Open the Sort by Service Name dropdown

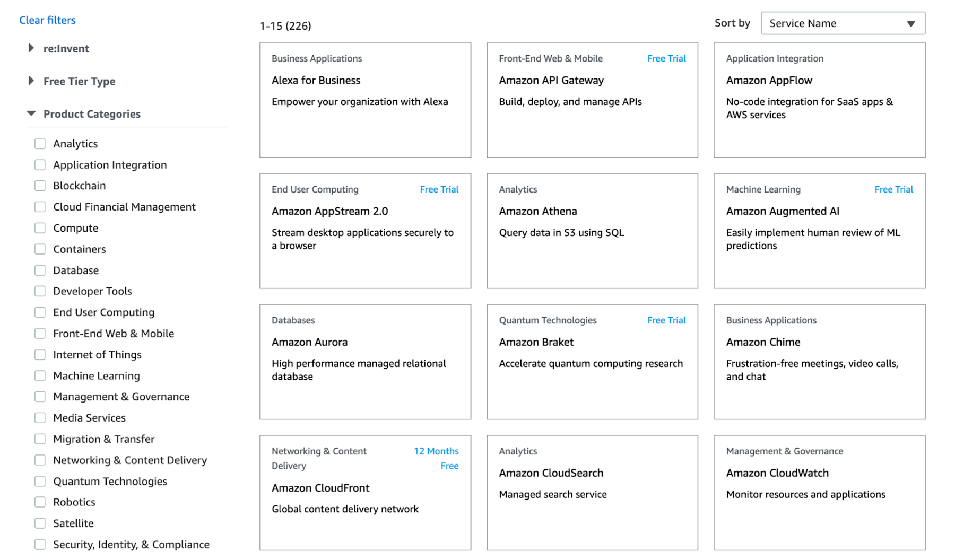click(x=843, y=23)
